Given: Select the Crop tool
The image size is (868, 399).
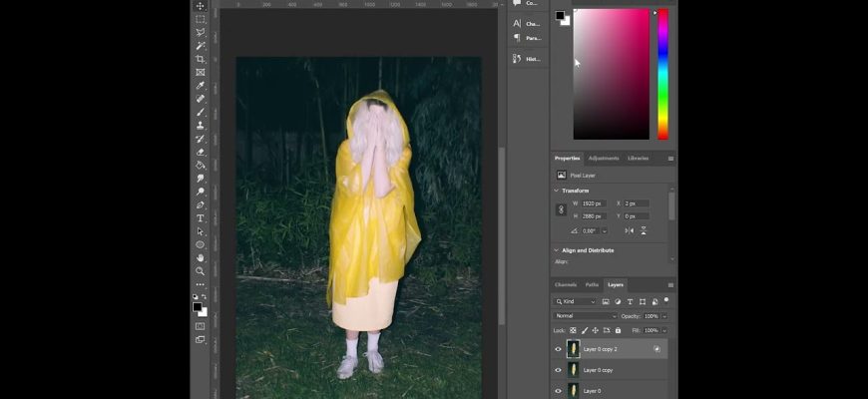Looking at the screenshot, I should 201,59.
